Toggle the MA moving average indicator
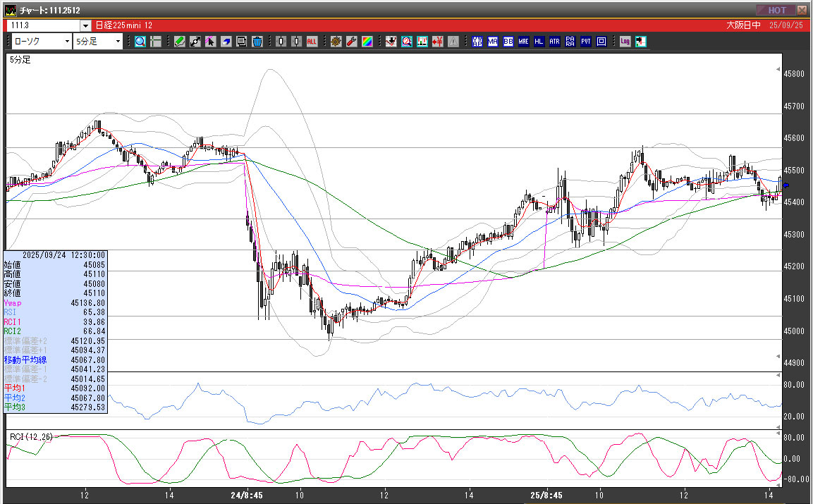The height and width of the screenshot is (504, 813). click(492, 42)
